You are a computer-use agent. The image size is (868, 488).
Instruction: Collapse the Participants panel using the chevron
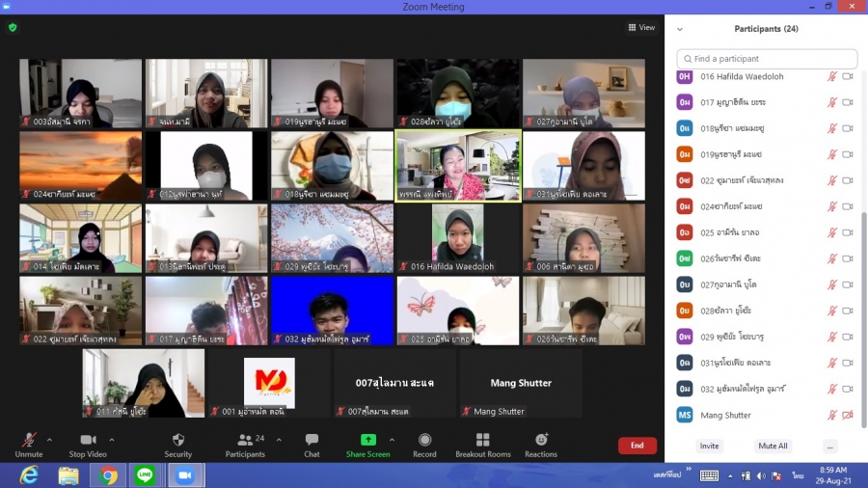(x=680, y=29)
